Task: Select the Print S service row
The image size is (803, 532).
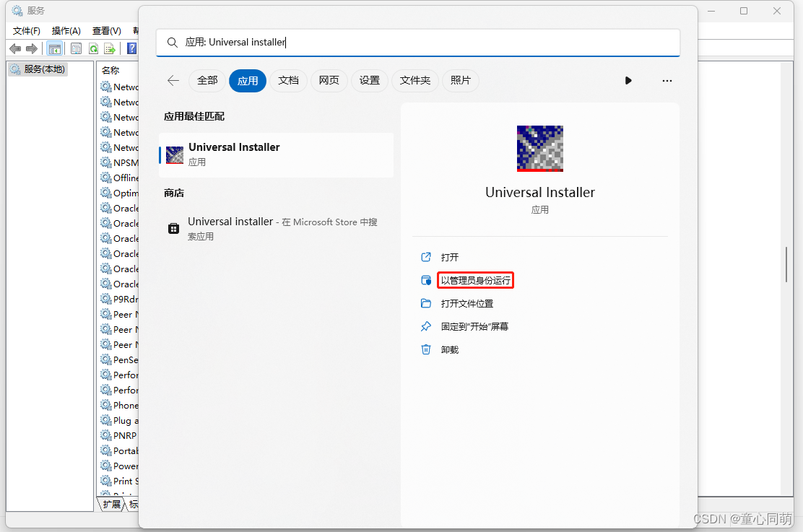Action: (x=119, y=481)
